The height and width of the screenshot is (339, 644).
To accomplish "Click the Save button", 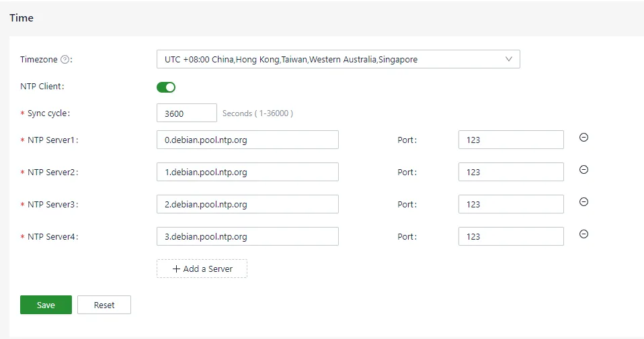I will 46,305.
